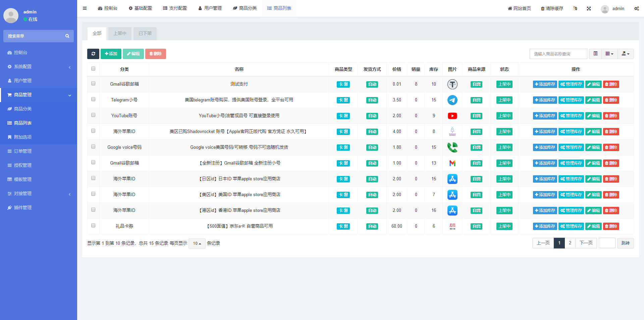Viewport: 644px width, 320px height.
Task: Open 授权管理 in sidebar
Action: (x=39, y=165)
